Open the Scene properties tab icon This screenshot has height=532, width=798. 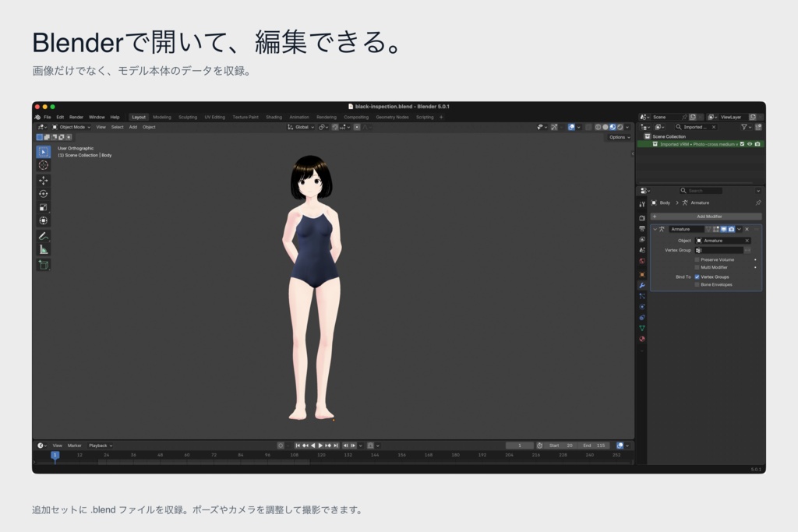pos(642,250)
